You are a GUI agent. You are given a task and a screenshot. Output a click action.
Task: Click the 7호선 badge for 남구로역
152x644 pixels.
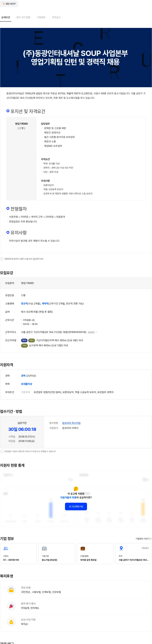point(24,345)
